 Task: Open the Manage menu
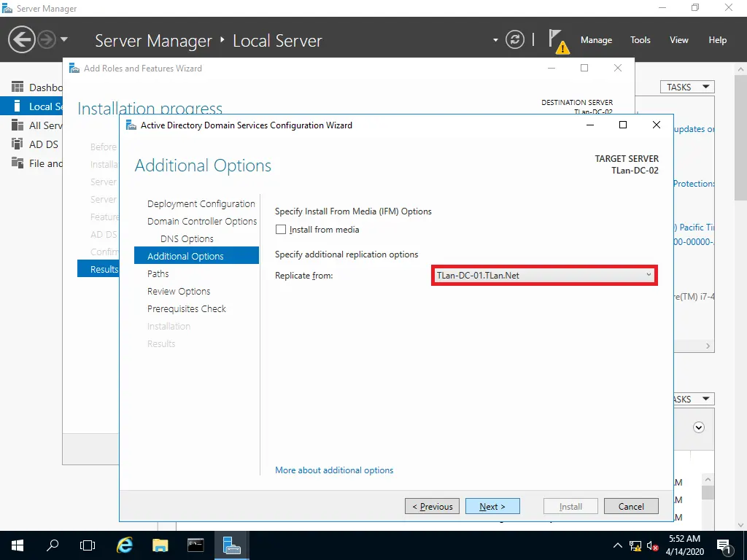pos(596,40)
